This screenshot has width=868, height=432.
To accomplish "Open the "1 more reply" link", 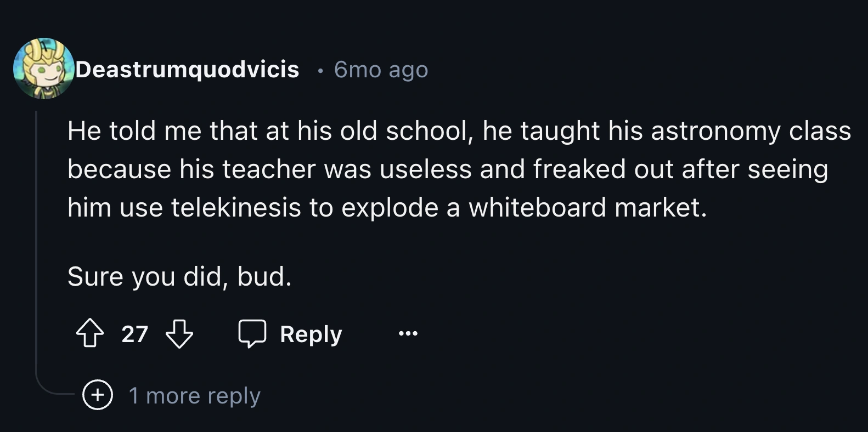I will (x=194, y=396).
